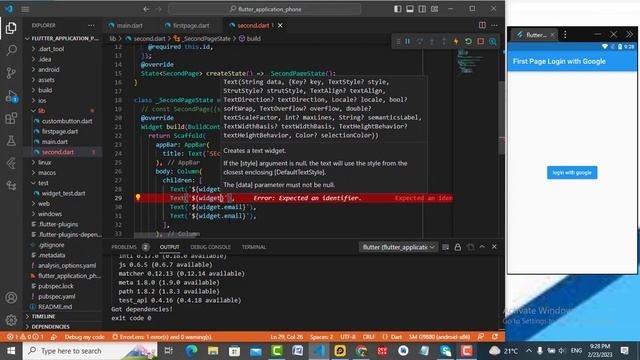This screenshot has height=360, width=640.
Task: Open the Debug Console tab
Action: [x=210, y=247]
